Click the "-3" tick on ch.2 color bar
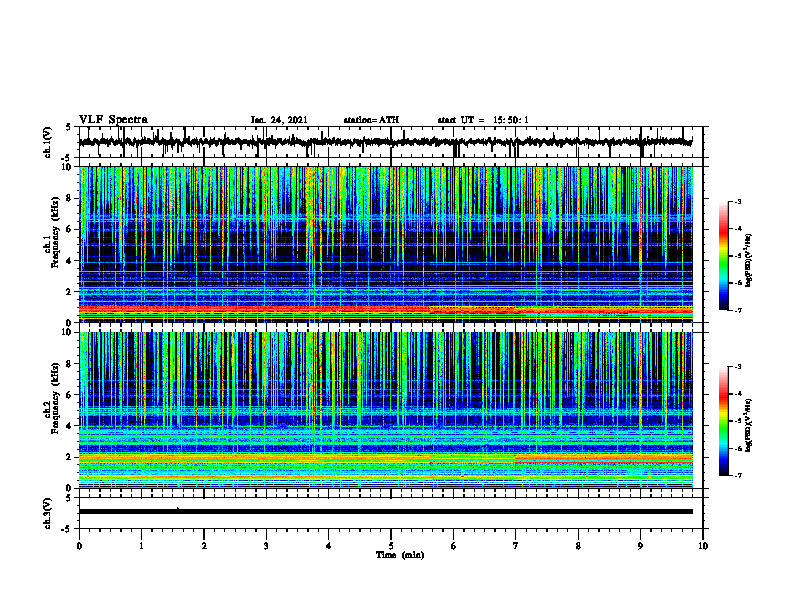This screenshot has width=792, height=612. [x=738, y=367]
